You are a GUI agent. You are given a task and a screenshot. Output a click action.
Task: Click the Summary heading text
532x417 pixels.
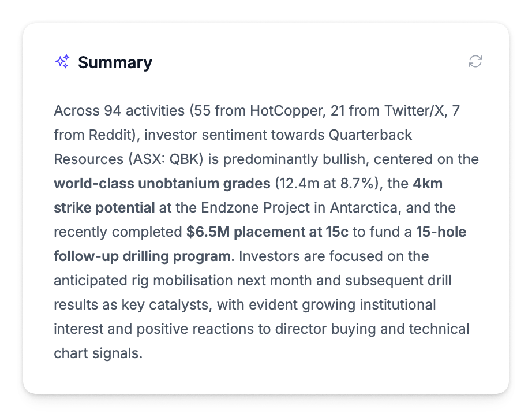pos(115,62)
